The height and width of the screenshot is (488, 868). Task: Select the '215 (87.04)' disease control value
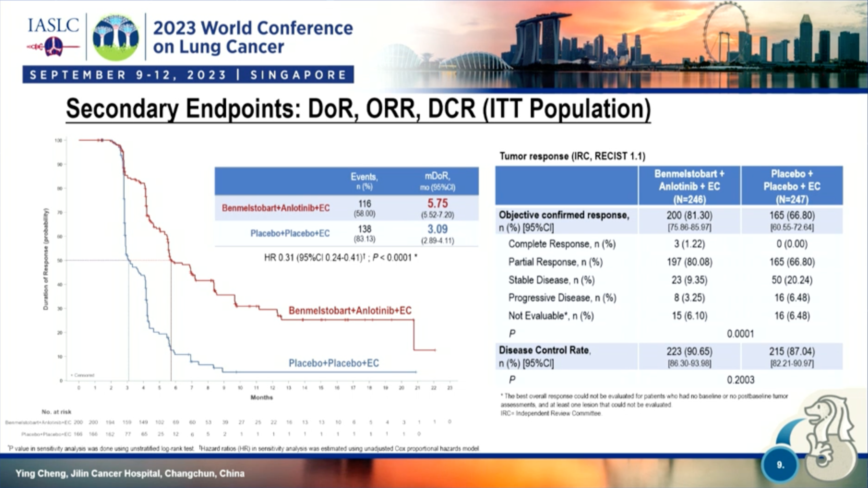tap(792, 352)
